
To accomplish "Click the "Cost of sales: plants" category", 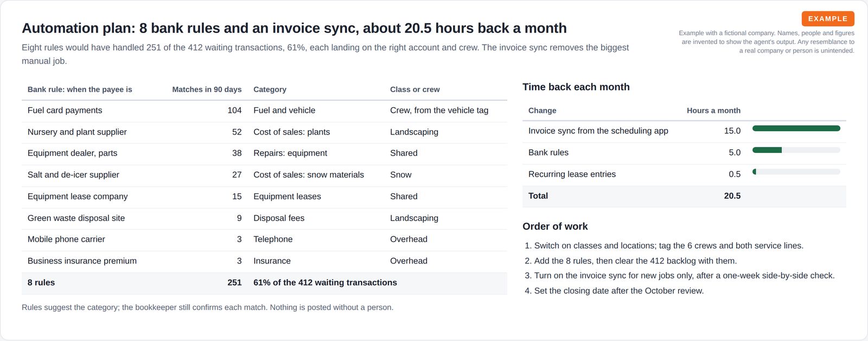I will pyautogui.click(x=291, y=132).
